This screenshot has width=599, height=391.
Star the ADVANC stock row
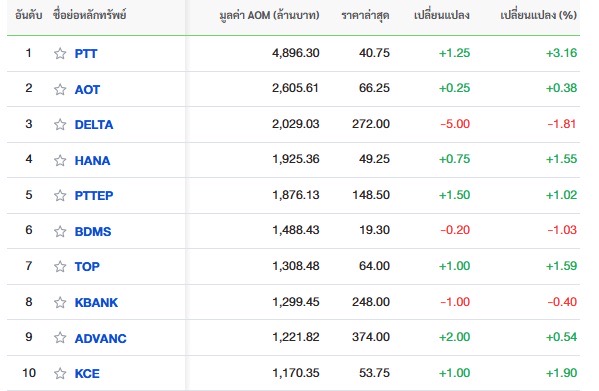(60, 338)
